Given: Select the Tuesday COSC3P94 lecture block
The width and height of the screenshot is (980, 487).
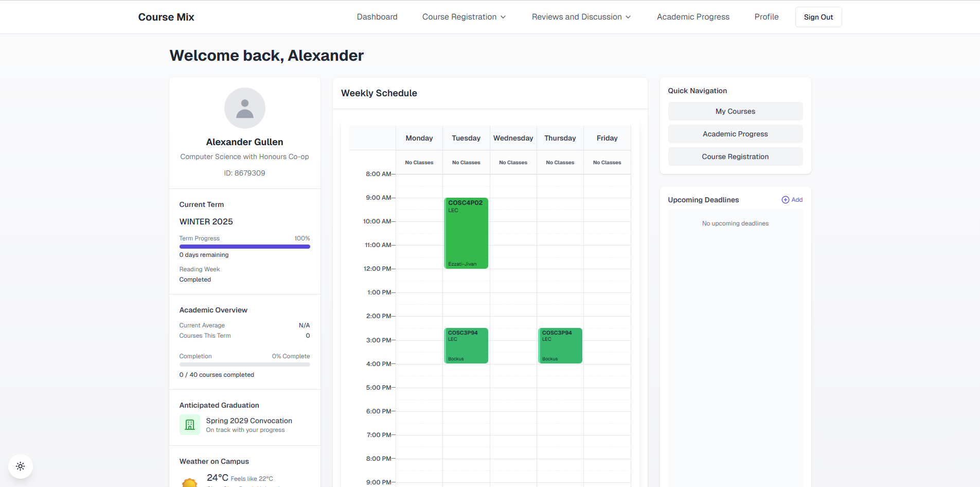Looking at the screenshot, I should coord(466,346).
